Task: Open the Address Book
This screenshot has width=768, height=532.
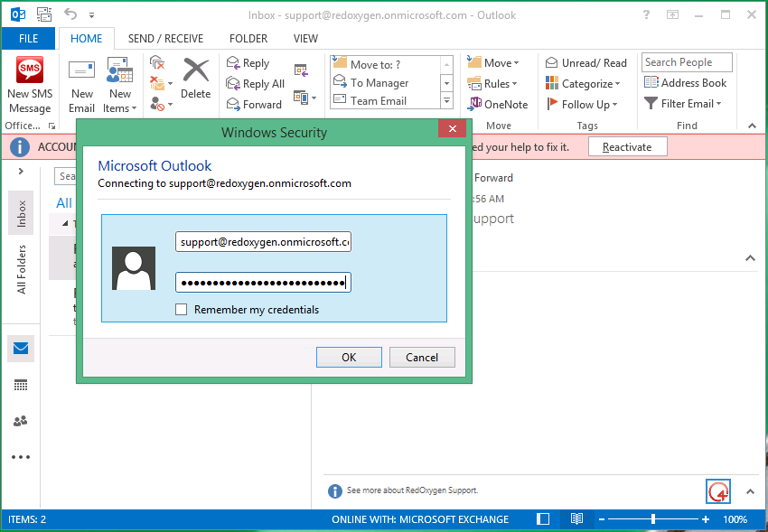Action: [x=685, y=83]
